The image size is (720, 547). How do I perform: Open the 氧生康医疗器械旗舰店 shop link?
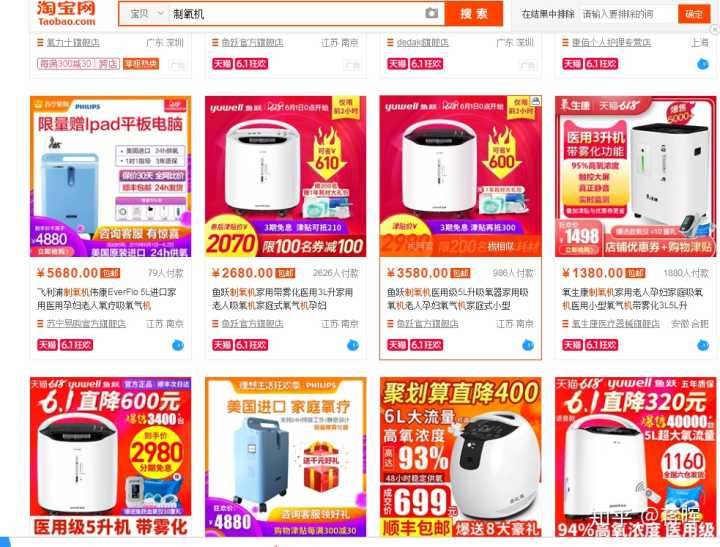[615, 324]
